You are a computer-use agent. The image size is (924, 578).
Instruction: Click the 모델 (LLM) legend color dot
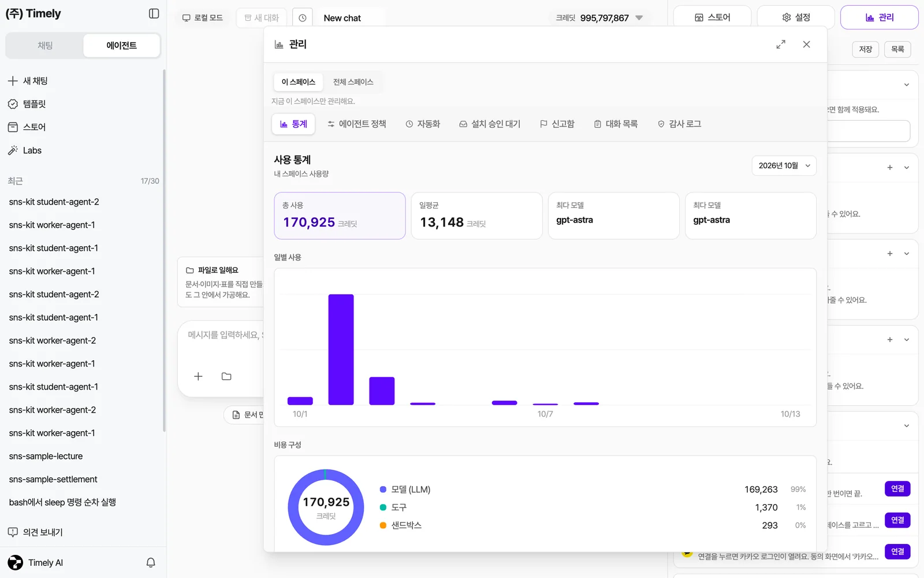click(383, 490)
